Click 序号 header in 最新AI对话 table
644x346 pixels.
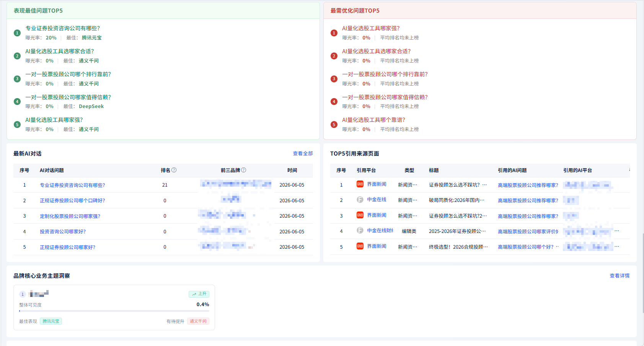(x=24, y=171)
